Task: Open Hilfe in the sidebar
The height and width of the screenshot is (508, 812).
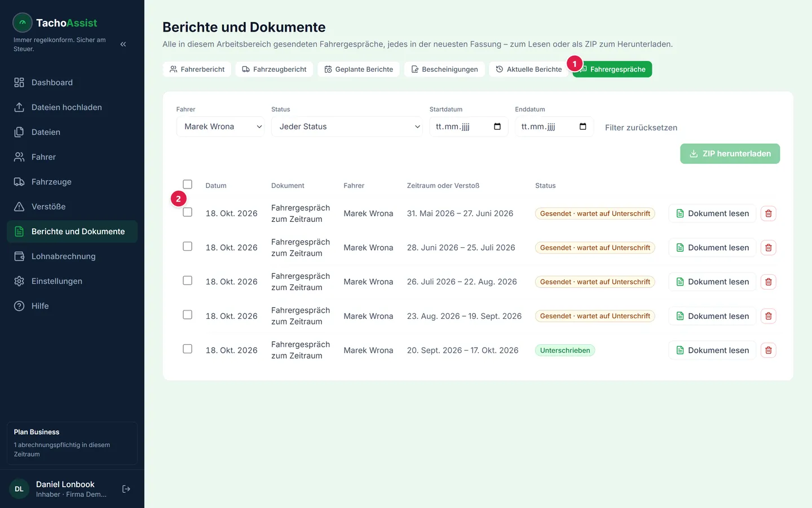Action: pyautogui.click(x=72, y=306)
